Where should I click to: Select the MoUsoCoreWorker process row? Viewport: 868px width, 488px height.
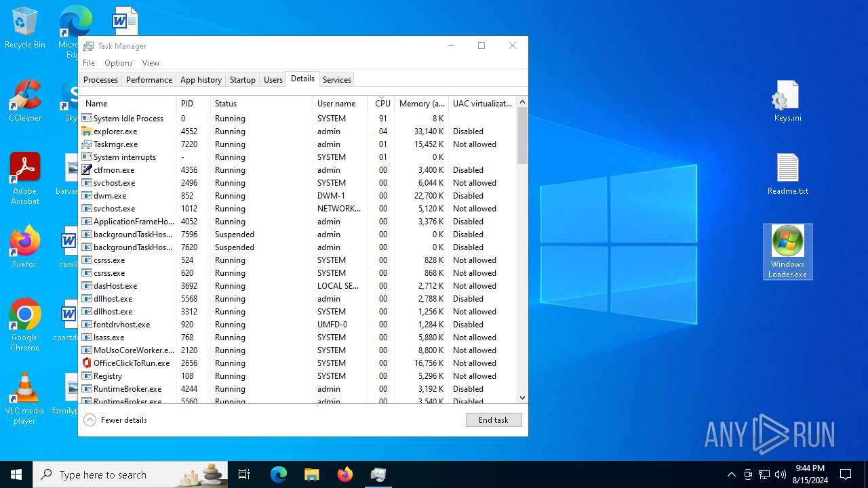pyautogui.click(x=298, y=350)
